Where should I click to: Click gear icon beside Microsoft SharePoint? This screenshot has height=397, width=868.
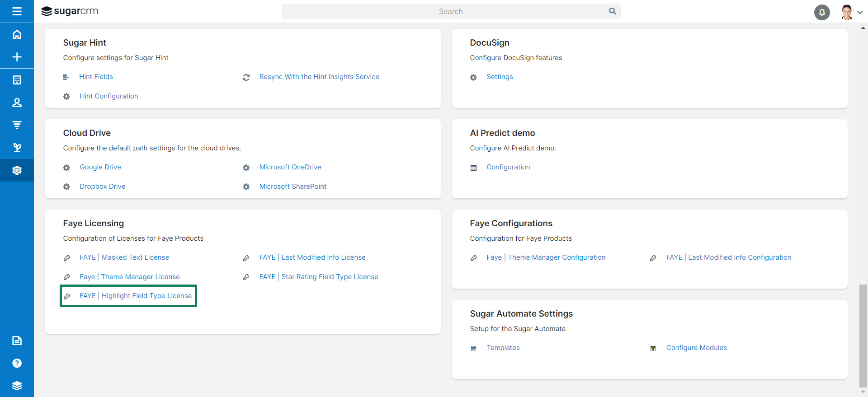[246, 187]
